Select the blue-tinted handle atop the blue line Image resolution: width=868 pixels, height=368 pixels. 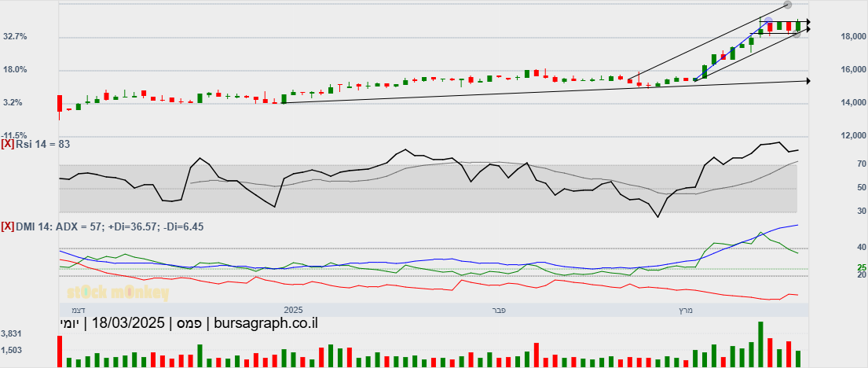click(x=768, y=21)
